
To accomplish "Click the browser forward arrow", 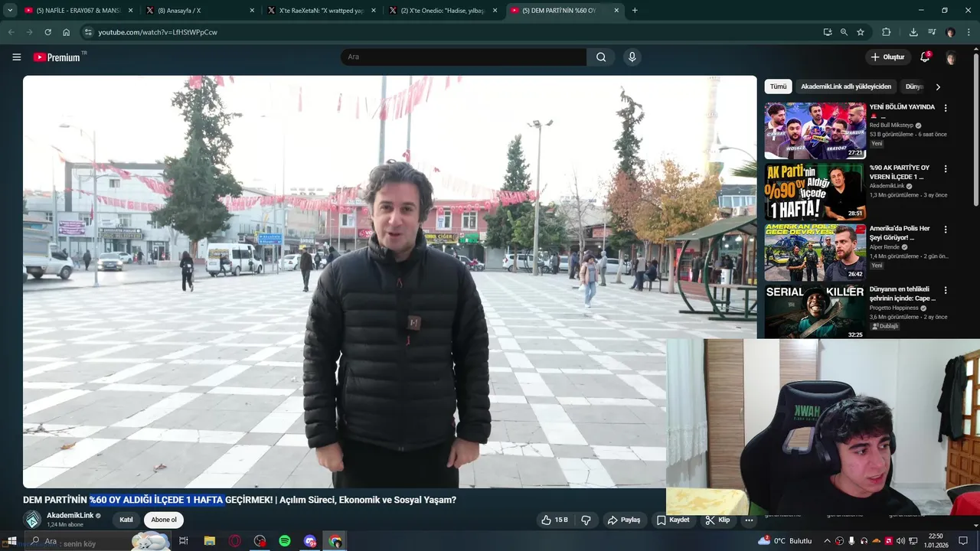I will tap(29, 32).
